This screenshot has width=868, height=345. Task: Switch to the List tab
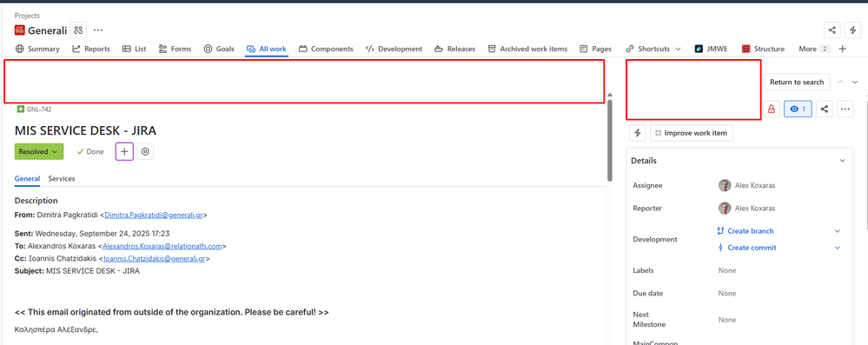[135, 49]
